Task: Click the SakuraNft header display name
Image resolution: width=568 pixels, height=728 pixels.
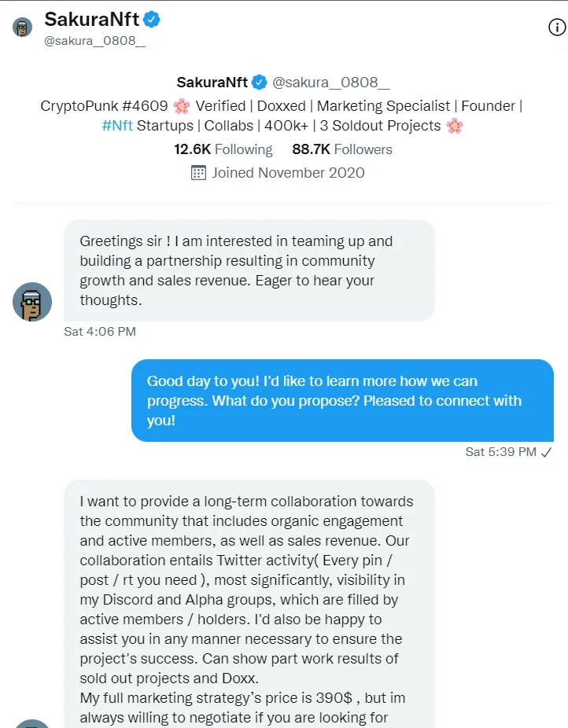Action: 91,20
